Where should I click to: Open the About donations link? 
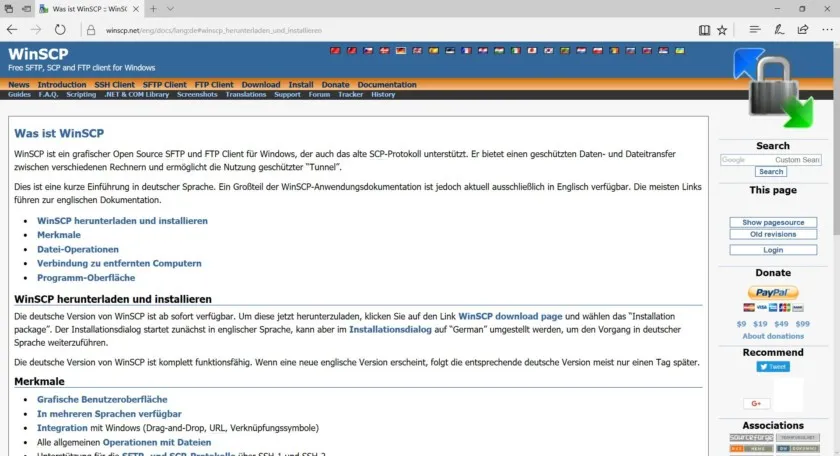pos(773,336)
